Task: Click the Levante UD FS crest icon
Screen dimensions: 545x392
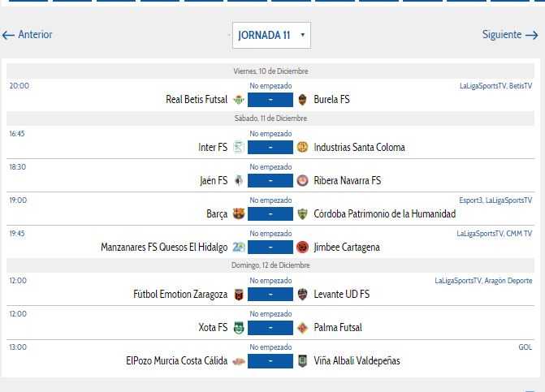Action: coord(302,295)
